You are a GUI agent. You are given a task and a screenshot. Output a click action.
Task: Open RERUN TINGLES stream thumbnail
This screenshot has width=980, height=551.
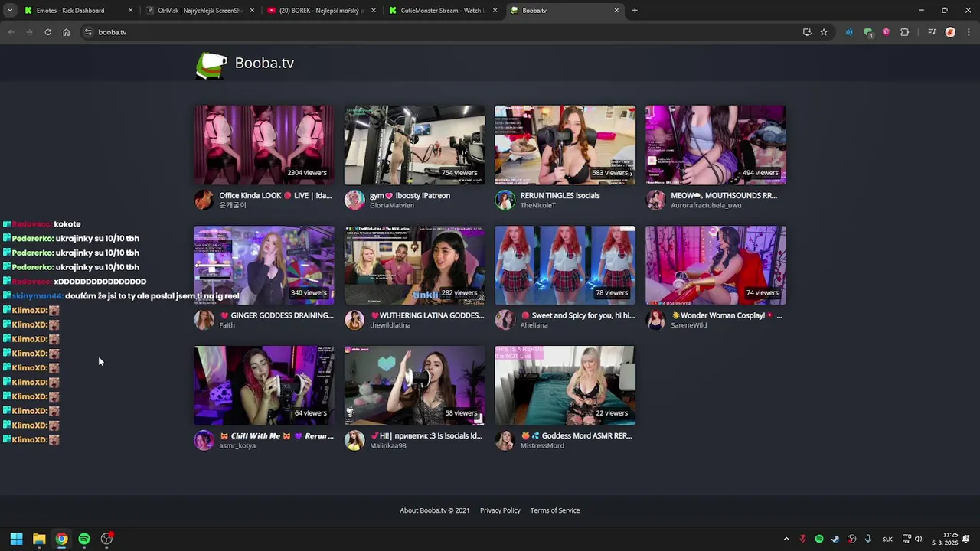click(565, 145)
